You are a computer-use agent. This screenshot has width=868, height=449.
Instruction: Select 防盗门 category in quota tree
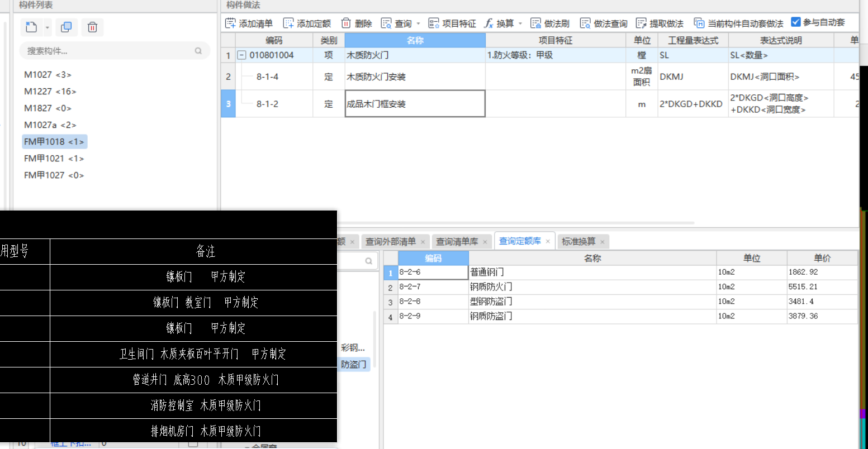(x=354, y=364)
